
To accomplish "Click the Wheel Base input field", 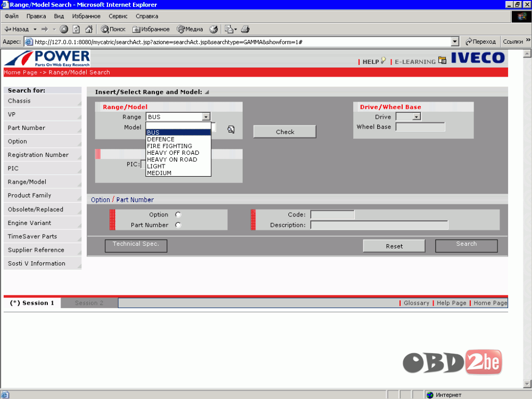I will 420,127.
